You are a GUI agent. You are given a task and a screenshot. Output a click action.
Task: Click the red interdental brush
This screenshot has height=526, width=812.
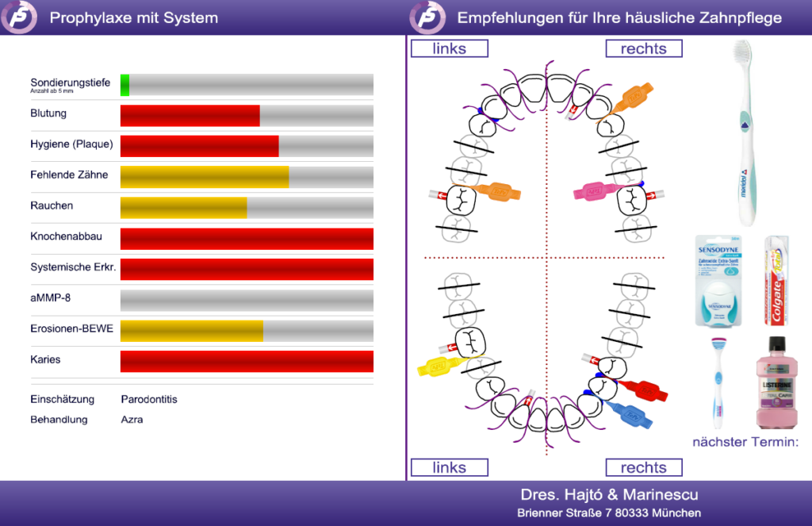642,390
